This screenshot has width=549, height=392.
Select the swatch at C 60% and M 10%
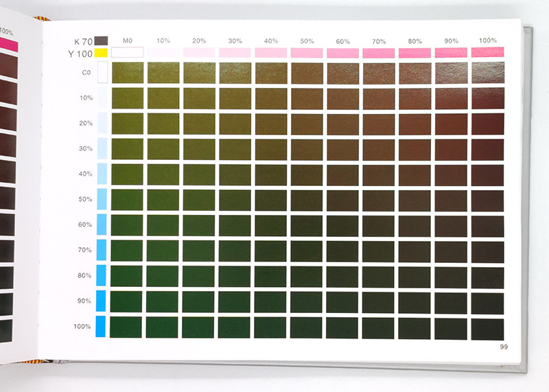[x=163, y=225]
